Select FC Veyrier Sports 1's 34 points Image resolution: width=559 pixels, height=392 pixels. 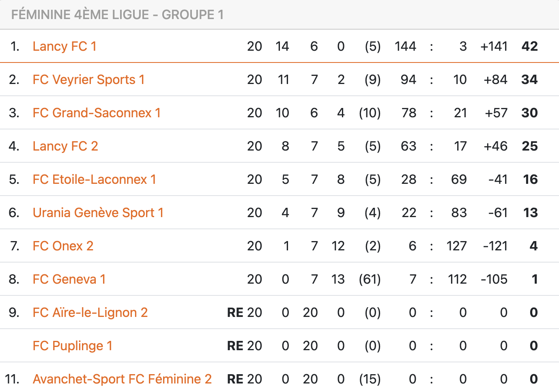pos(529,80)
